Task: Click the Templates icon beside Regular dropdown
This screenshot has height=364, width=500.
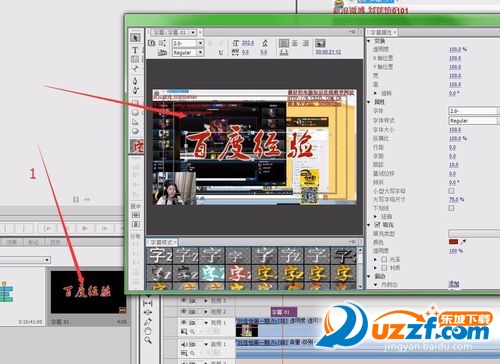Action: click(x=162, y=52)
